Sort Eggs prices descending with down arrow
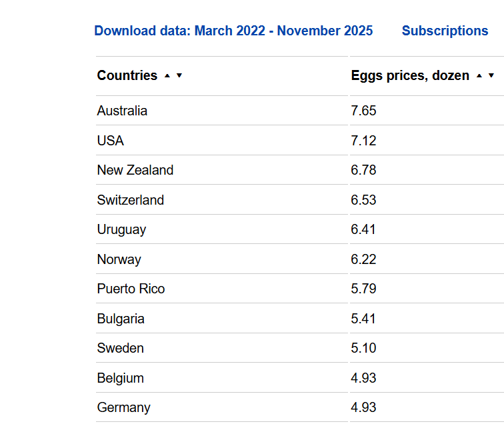504x430 pixels. point(491,76)
